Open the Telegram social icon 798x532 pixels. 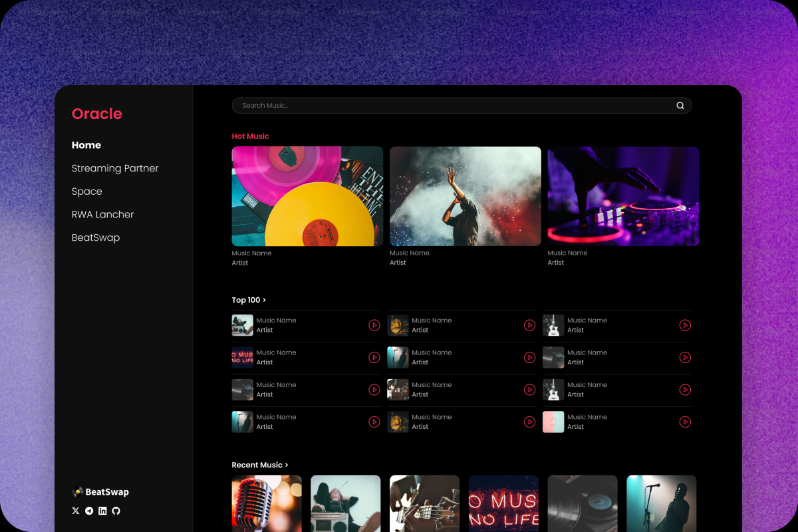pyautogui.click(x=89, y=511)
